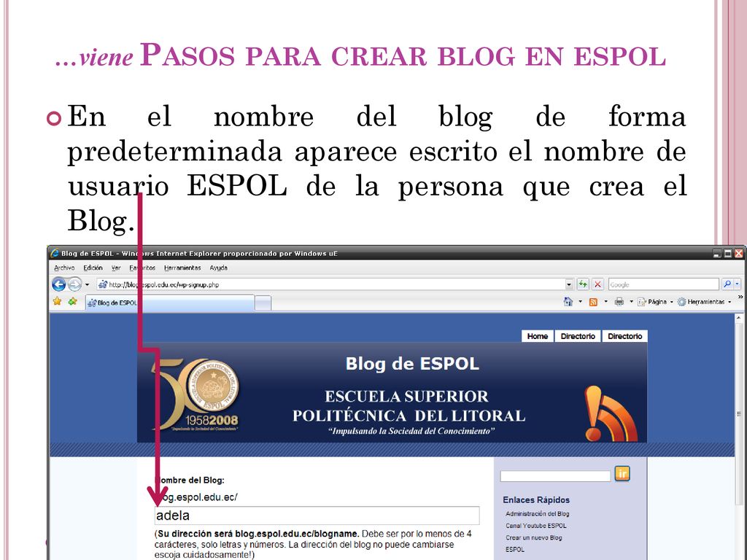Viewport: 747px width, 560px height.
Task: Click the browser Back arrow button
Action: click(58, 284)
